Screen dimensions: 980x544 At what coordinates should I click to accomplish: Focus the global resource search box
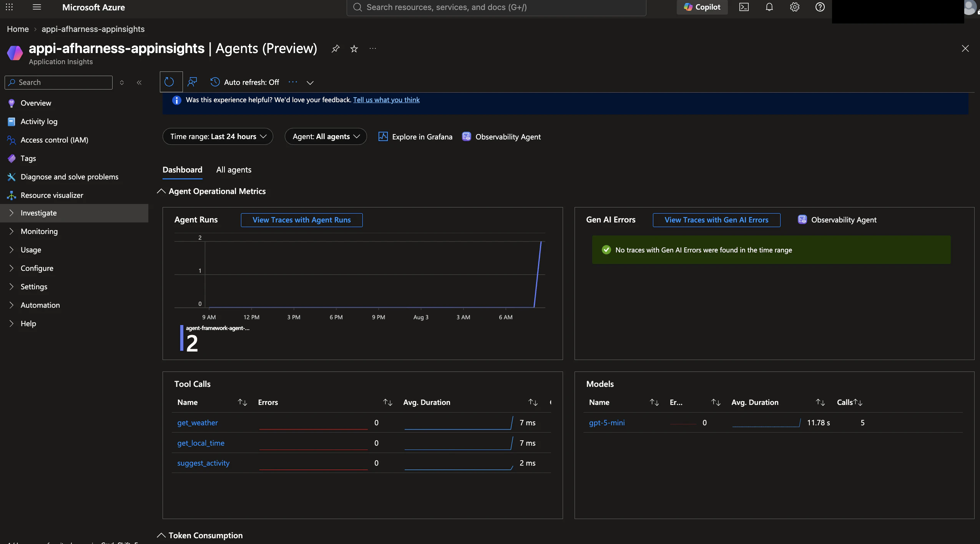click(x=496, y=7)
